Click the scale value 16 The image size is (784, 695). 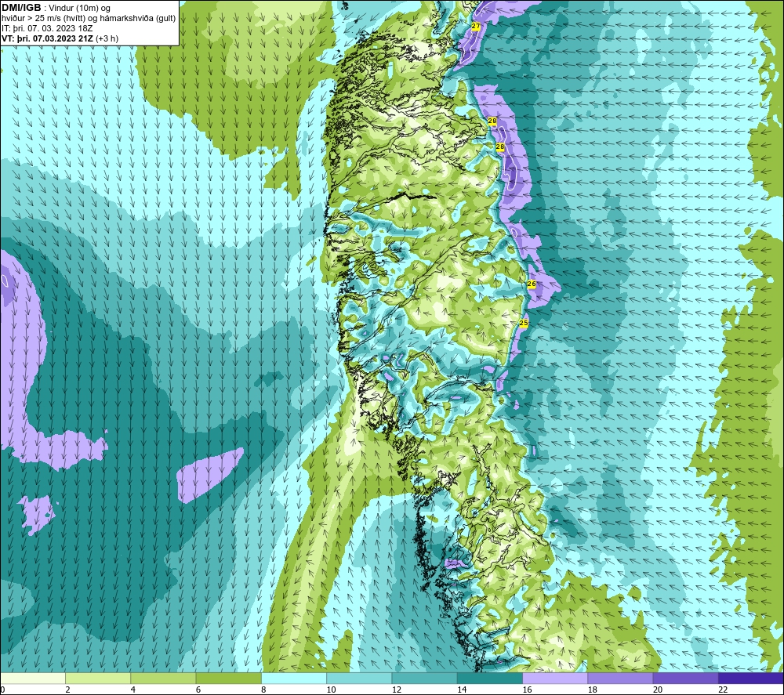pyautogui.click(x=527, y=690)
